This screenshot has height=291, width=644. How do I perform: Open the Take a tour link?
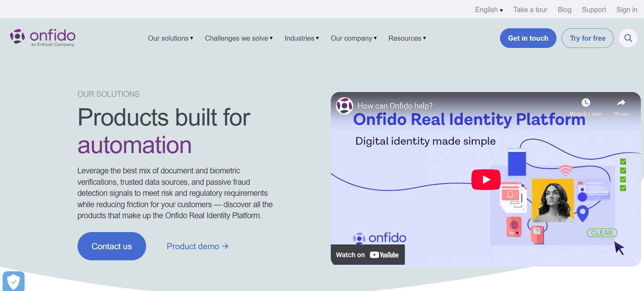530,10
